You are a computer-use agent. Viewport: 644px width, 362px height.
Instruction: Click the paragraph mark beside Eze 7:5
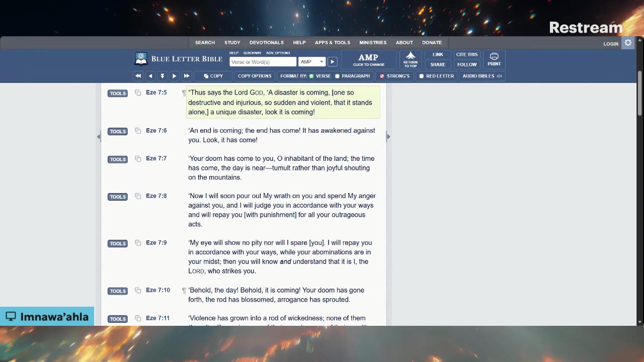point(184,93)
